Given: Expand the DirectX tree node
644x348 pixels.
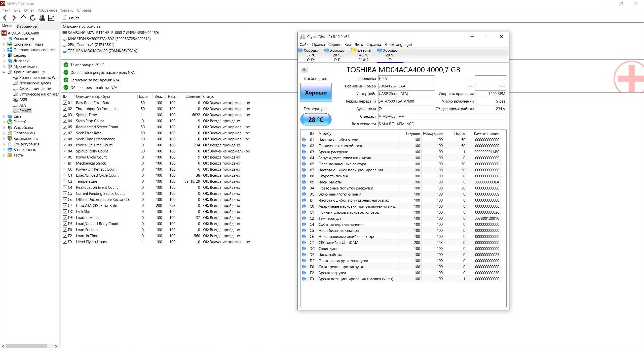Looking at the screenshot, I should 4,122.
